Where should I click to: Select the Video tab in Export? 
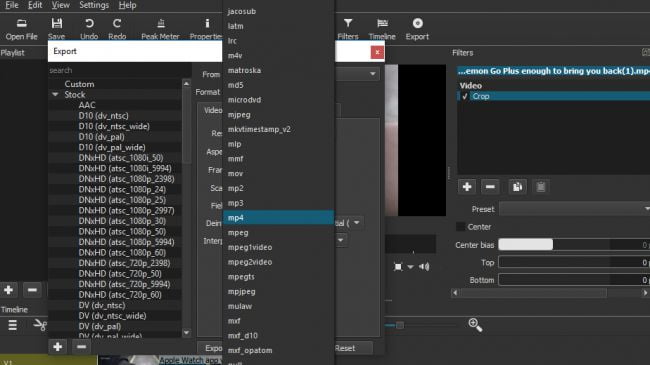tap(212, 110)
